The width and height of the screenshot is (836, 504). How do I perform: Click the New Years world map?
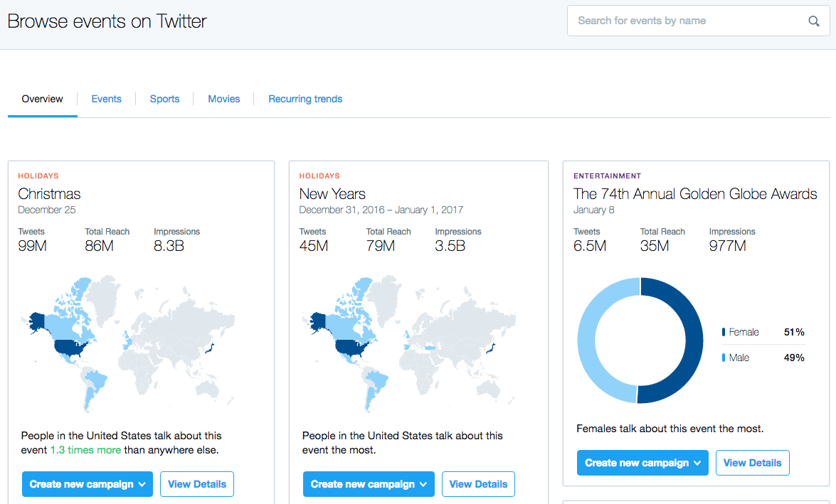tap(409, 343)
